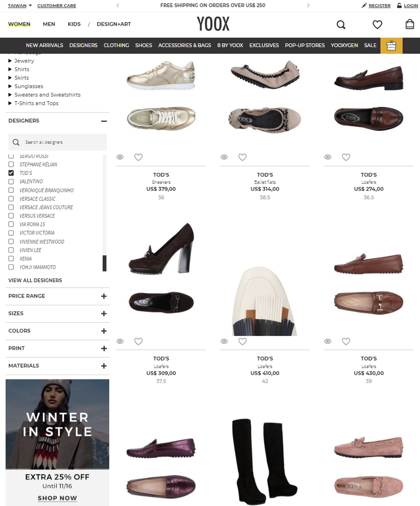Collapse the DESIGNERS filter section
Viewport: 420px width, 506px height.
104,121
